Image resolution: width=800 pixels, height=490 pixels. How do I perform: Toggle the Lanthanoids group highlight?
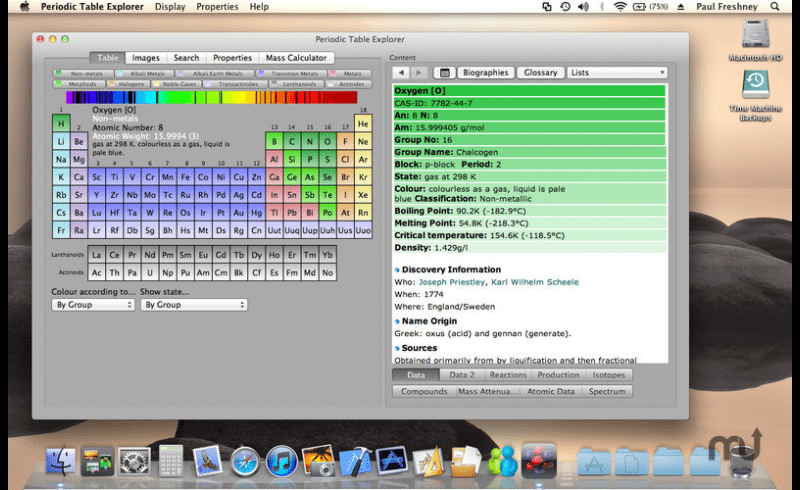pos(297,84)
